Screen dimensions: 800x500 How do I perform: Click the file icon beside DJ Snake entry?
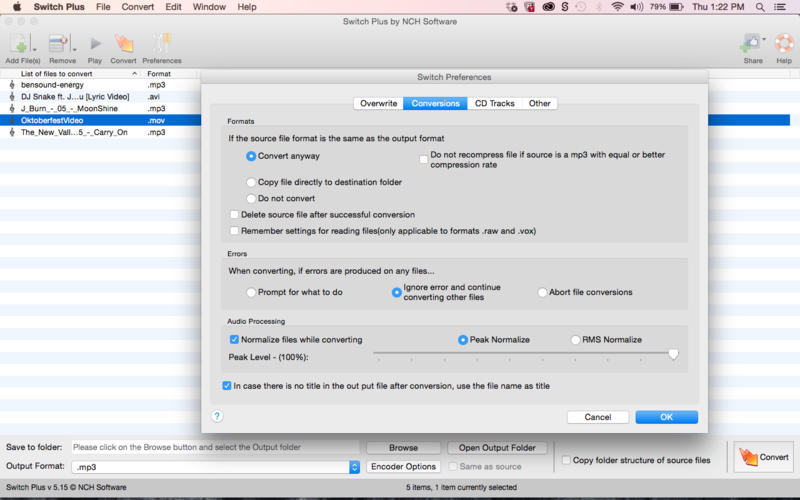click(12, 96)
